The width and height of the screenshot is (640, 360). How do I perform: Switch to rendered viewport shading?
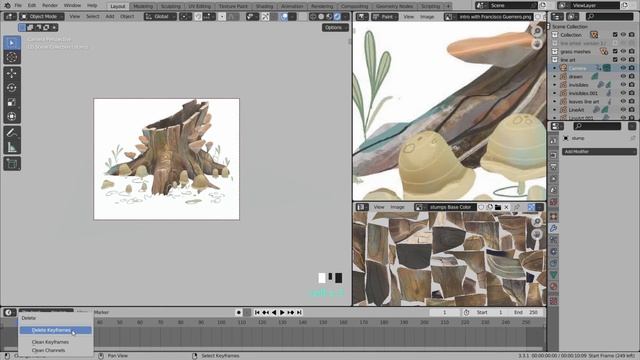click(x=337, y=17)
